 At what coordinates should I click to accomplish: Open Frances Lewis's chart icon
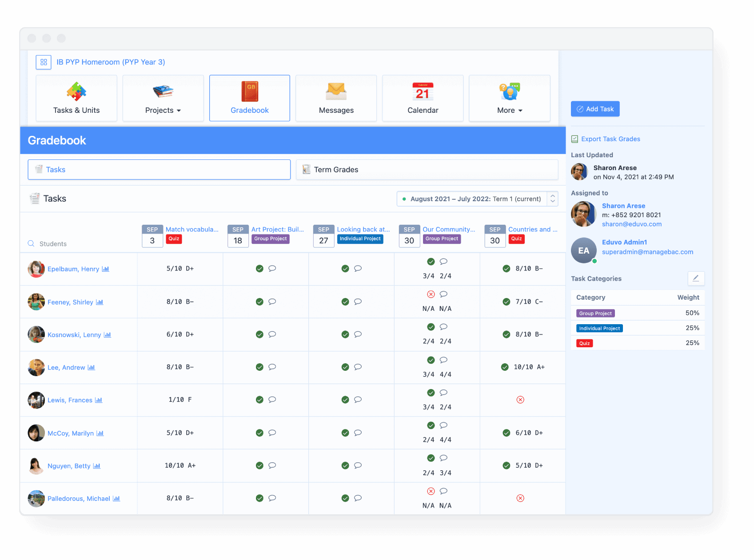tap(99, 400)
